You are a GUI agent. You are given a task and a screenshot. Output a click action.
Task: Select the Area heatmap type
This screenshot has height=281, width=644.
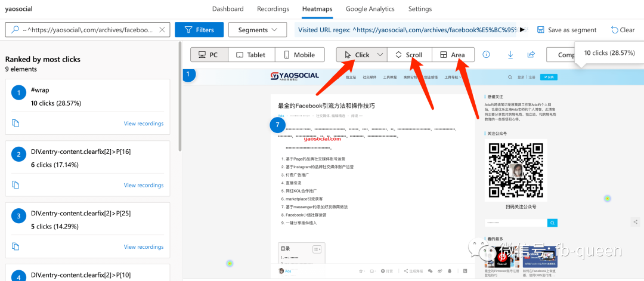coord(453,55)
